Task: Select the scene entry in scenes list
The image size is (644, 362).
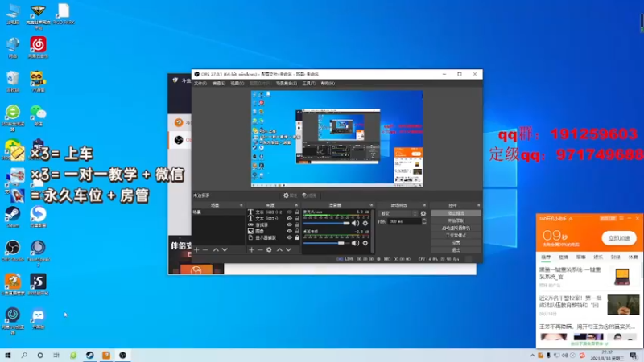Action: point(218,212)
